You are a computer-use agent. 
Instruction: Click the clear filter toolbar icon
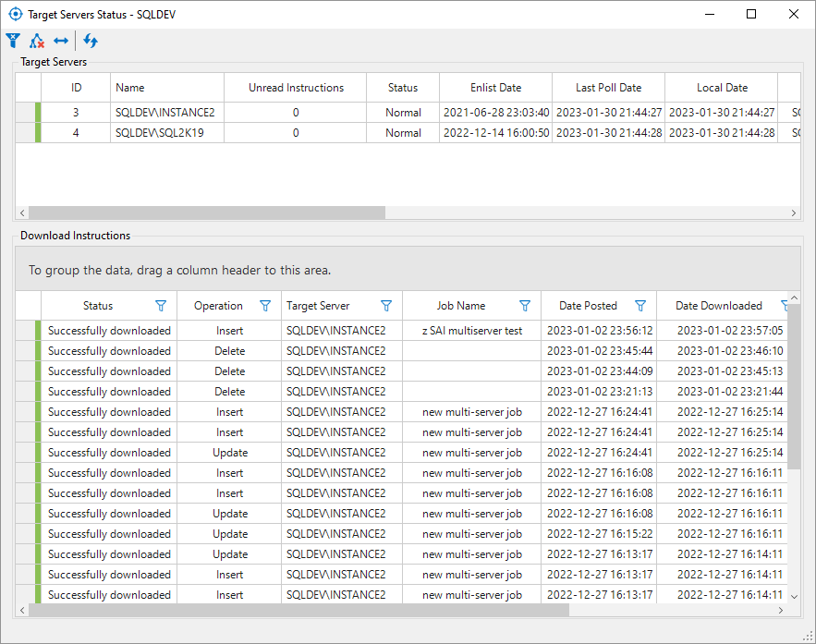[13, 41]
